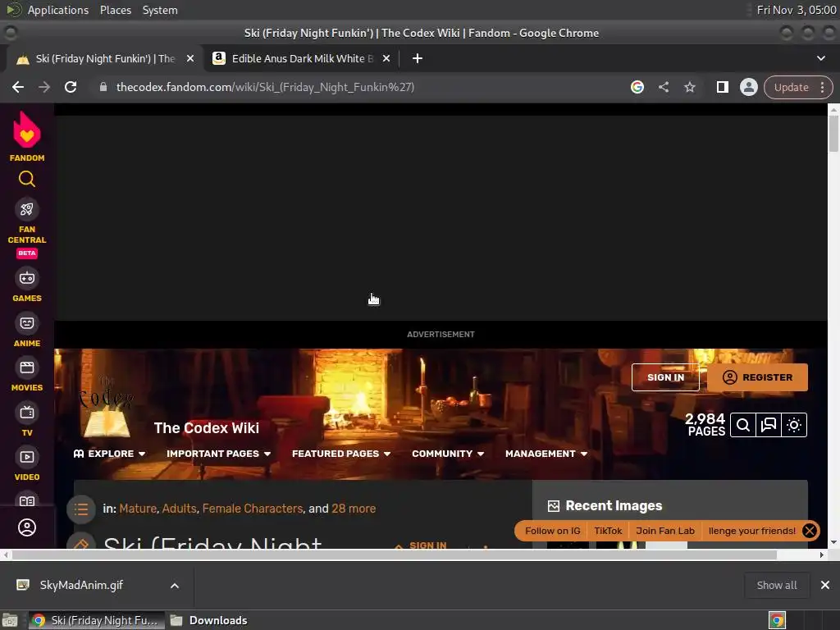Dismiss the orange promo bar X

click(x=810, y=531)
